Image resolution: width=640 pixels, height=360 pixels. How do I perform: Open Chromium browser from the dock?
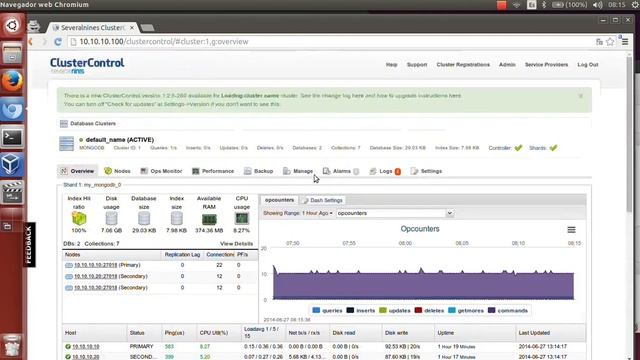click(12, 110)
